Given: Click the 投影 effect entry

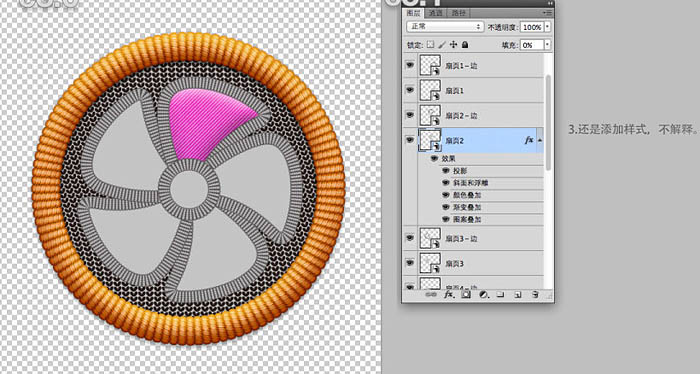Looking at the screenshot, I should pyautogui.click(x=460, y=170).
